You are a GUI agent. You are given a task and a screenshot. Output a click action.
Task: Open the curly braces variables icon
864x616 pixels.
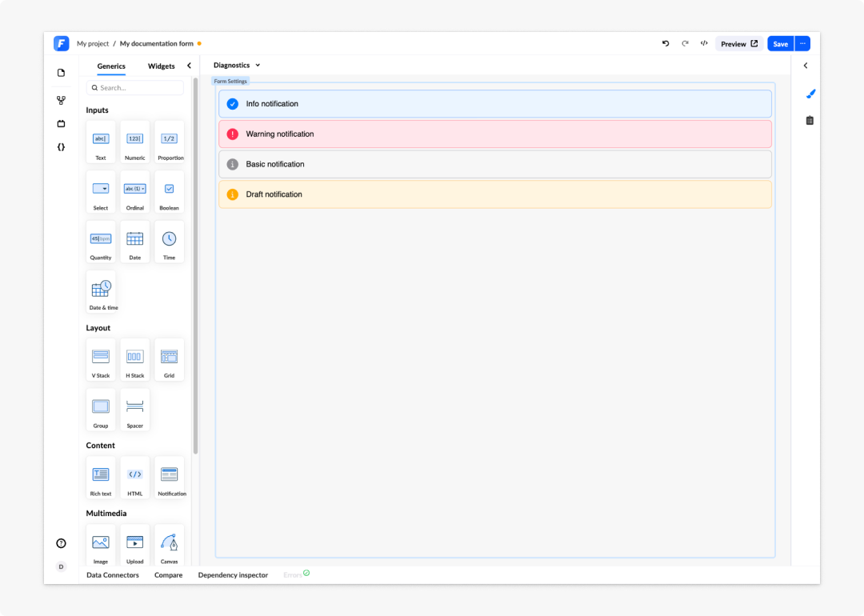pyautogui.click(x=61, y=147)
